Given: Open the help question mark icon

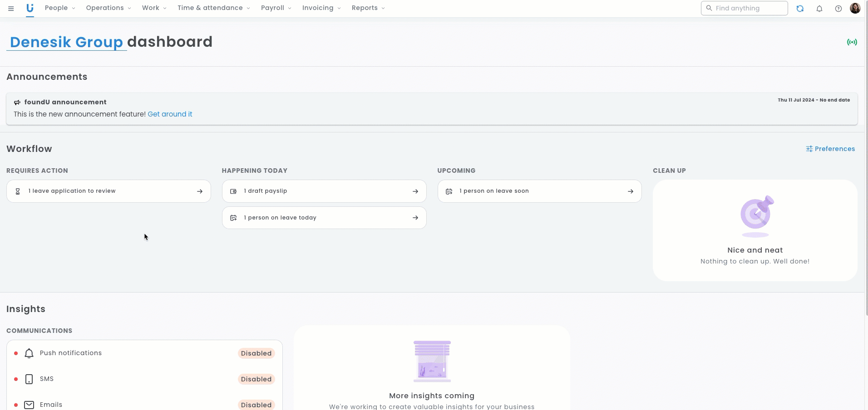Looking at the screenshot, I should [x=838, y=9].
